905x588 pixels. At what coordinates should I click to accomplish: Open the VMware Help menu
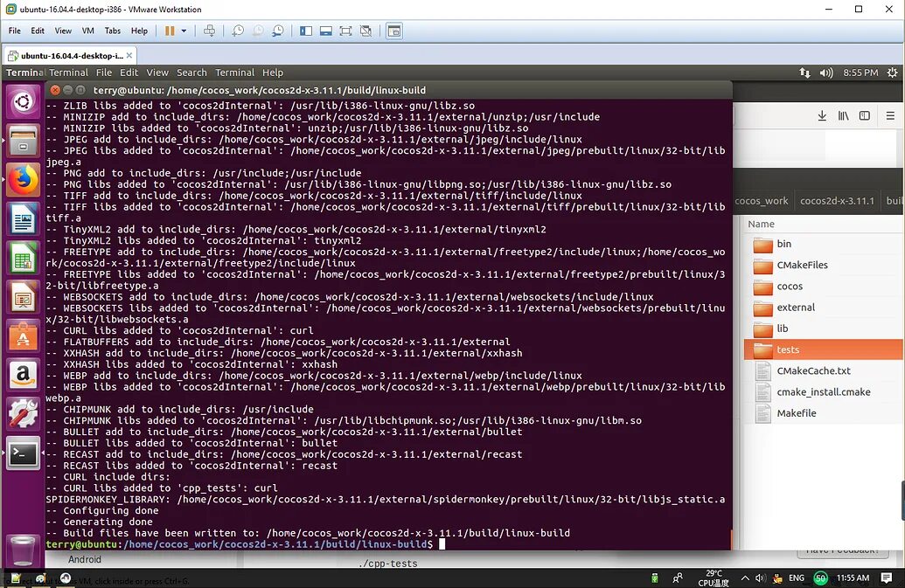(139, 31)
